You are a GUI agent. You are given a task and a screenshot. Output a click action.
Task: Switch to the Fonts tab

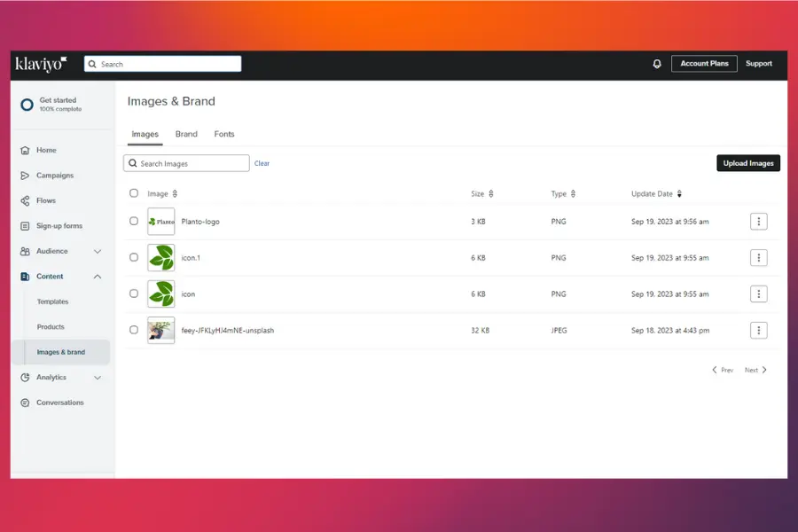pos(224,134)
